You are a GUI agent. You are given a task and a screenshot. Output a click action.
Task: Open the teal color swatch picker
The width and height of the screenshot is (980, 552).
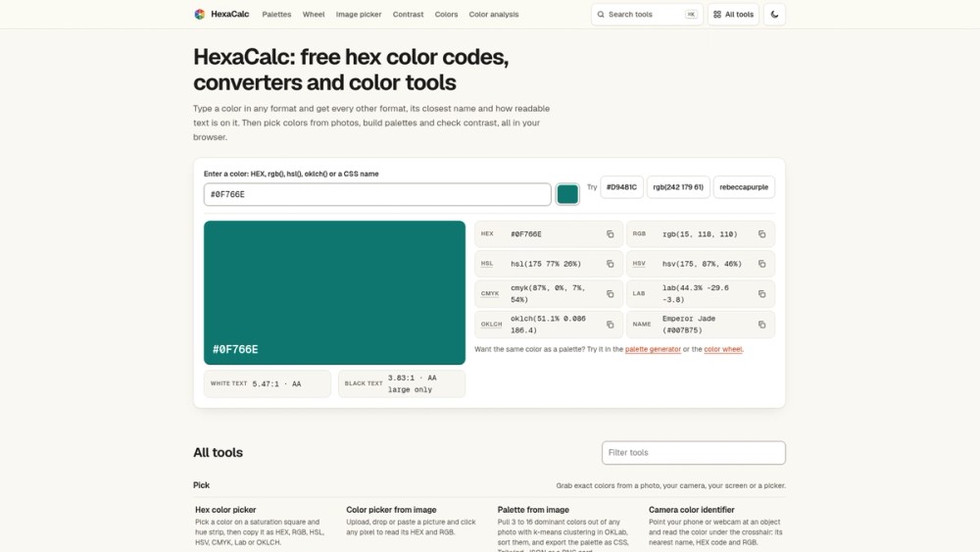click(x=567, y=194)
